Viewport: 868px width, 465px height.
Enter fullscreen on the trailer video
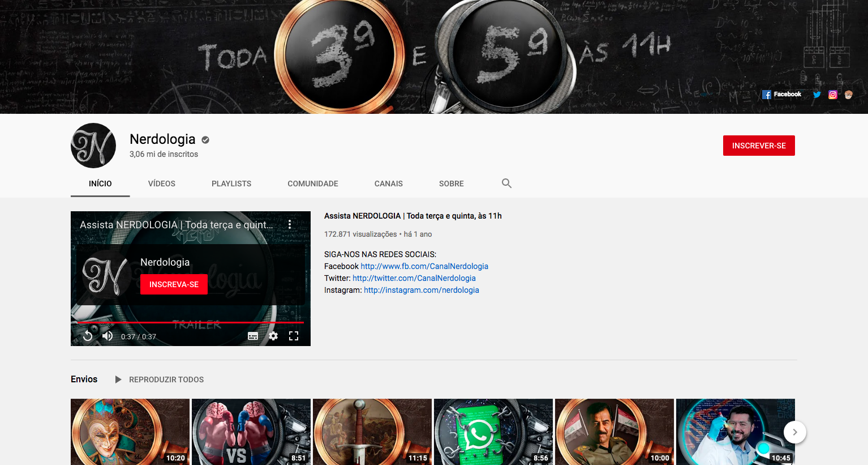(x=294, y=336)
